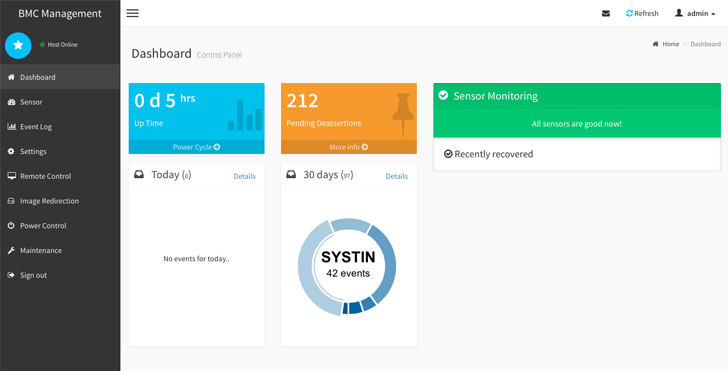
Task: Open Details for Today events
Action: [x=244, y=176]
